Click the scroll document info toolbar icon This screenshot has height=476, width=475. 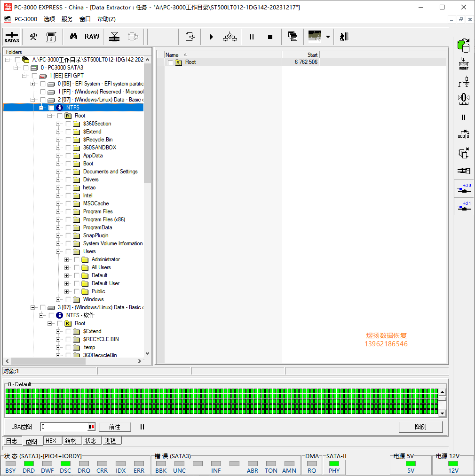51,37
